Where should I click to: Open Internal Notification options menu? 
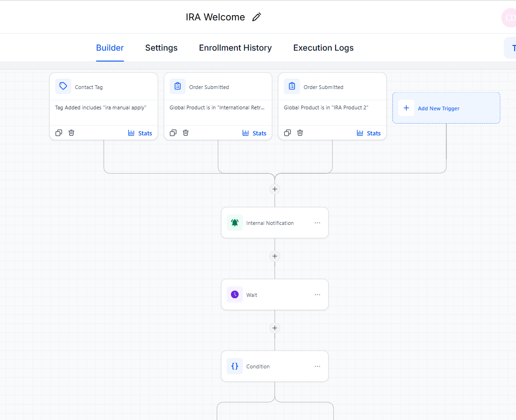pos(317,223)
